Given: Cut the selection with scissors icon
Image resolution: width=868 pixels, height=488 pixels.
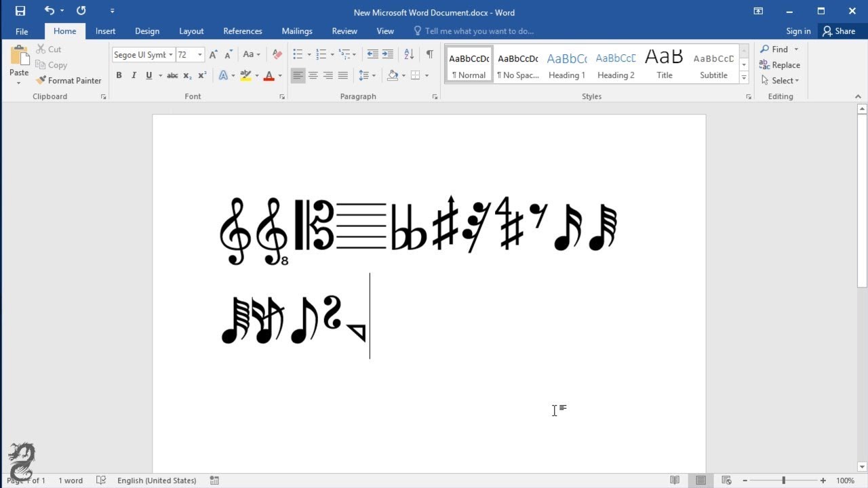Looking at the screenshot, I should 49,49.
